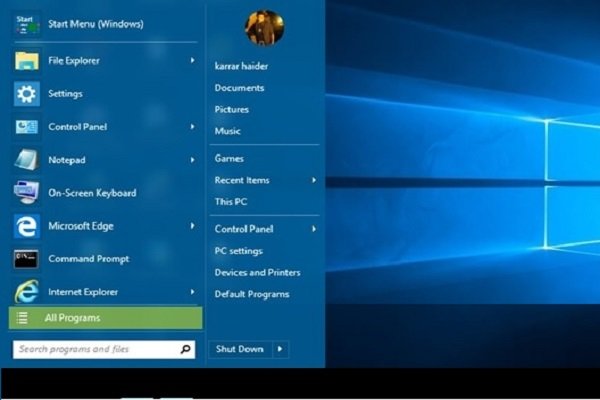
Task: Open the Control Panel icon in left column
Action: [26, 127]
